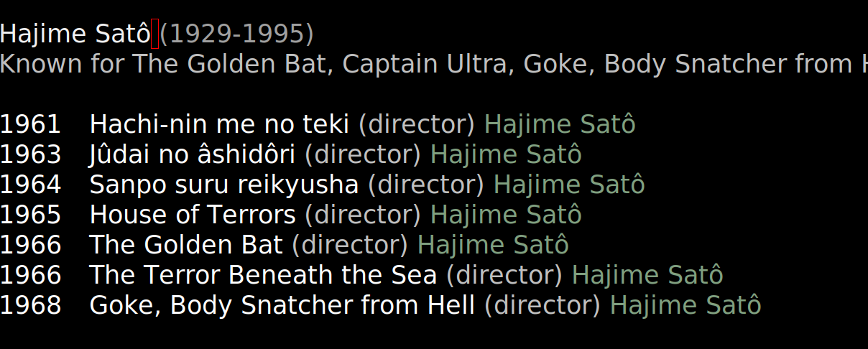Select the (1929-1995) lifespan text

236,34
